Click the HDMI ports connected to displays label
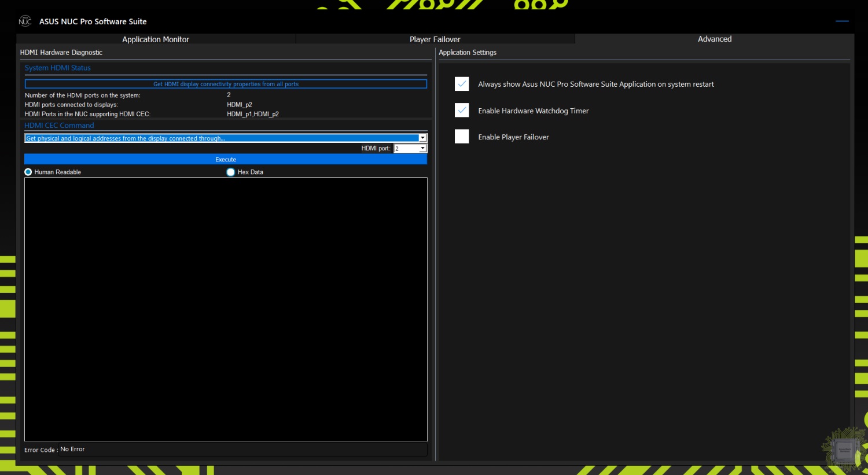The width and height of the screenshot is (868, 475). click(x=71, y=105)
